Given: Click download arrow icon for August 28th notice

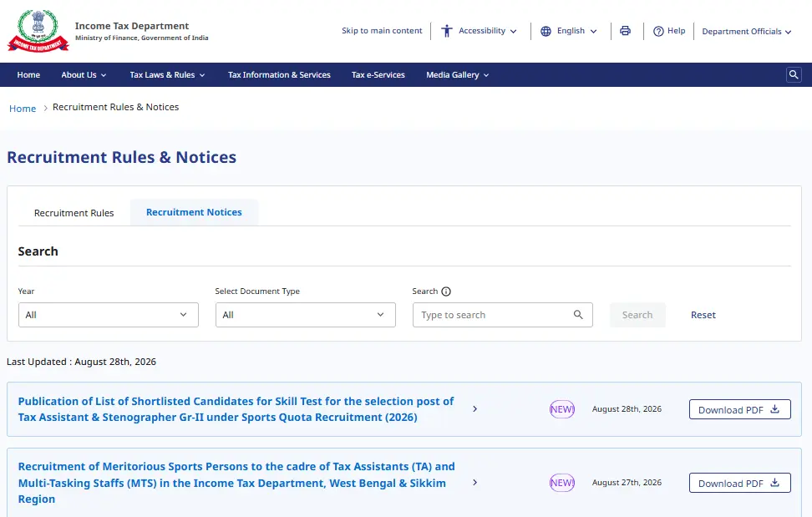Looking at the screenshot, I should point(774,408).
